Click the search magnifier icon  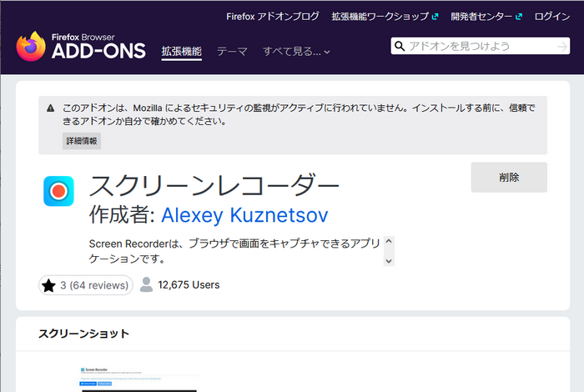400,46
